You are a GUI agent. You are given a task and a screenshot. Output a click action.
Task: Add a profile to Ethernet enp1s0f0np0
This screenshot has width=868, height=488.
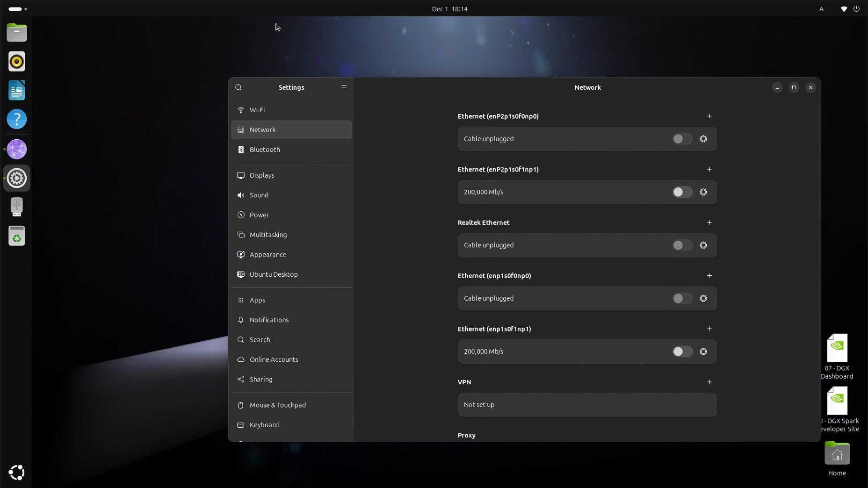709,276
